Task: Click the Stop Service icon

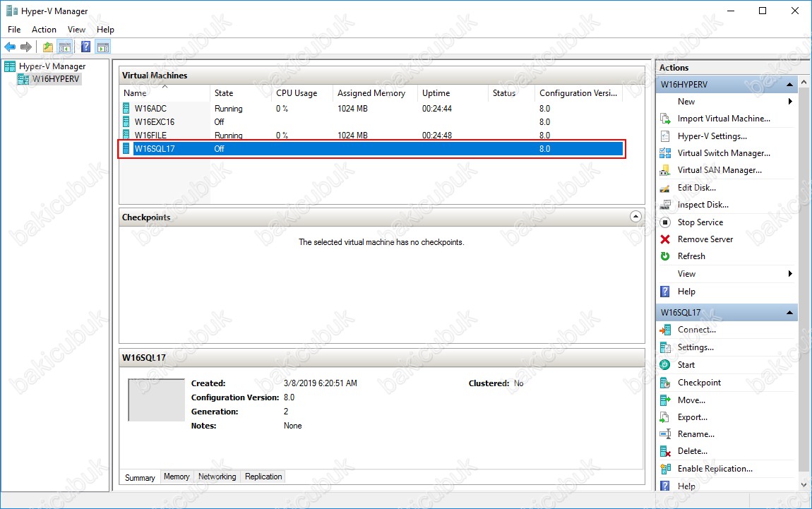Action: 665,222
